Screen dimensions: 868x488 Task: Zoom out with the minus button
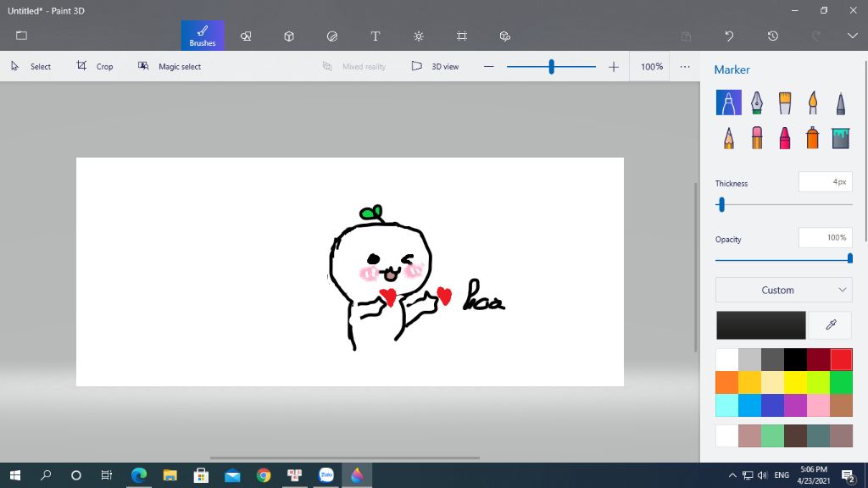[488, 67]
